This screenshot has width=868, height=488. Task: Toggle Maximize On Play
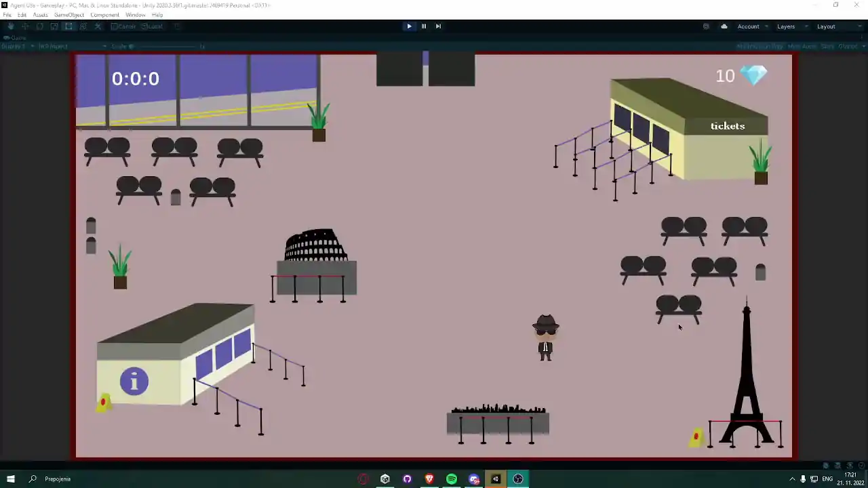point(759,47)
